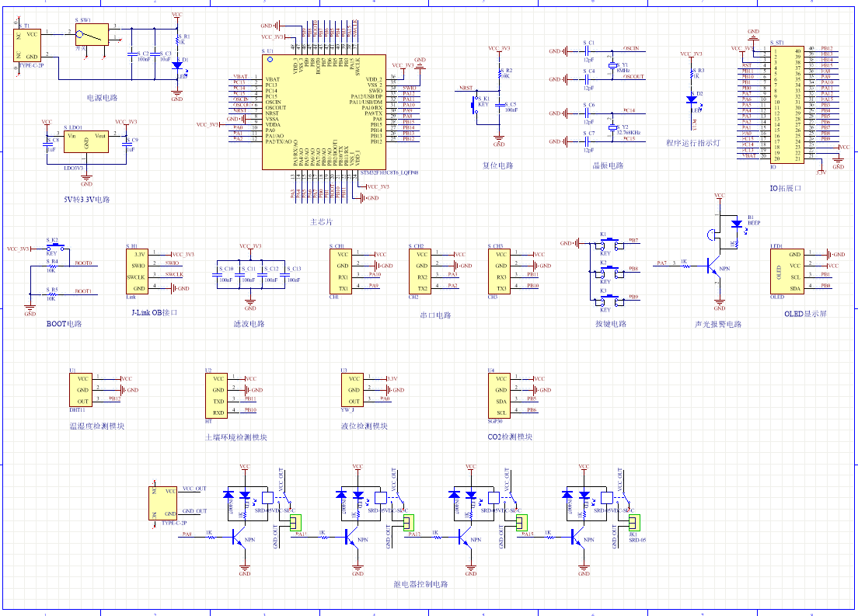Click the 复位电路 section label
The width and height of the screenshot is (858, 616).
tap(498, 165)
